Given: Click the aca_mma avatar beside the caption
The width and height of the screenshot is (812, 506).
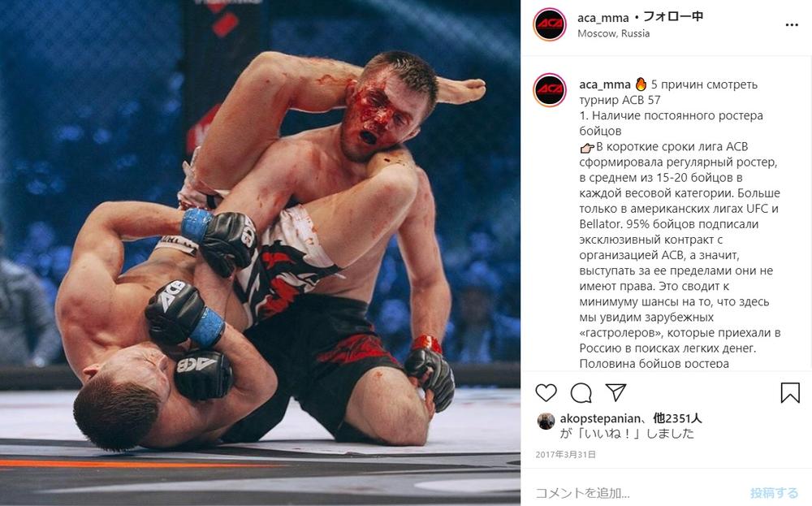Looking at the screenshot, I should coord(550,90).
